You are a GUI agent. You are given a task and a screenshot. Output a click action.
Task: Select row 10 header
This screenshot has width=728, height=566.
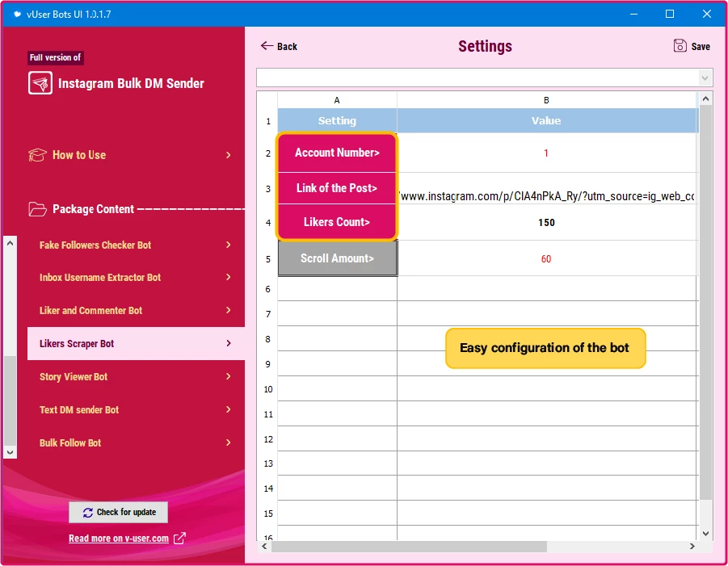click(268, 389)
